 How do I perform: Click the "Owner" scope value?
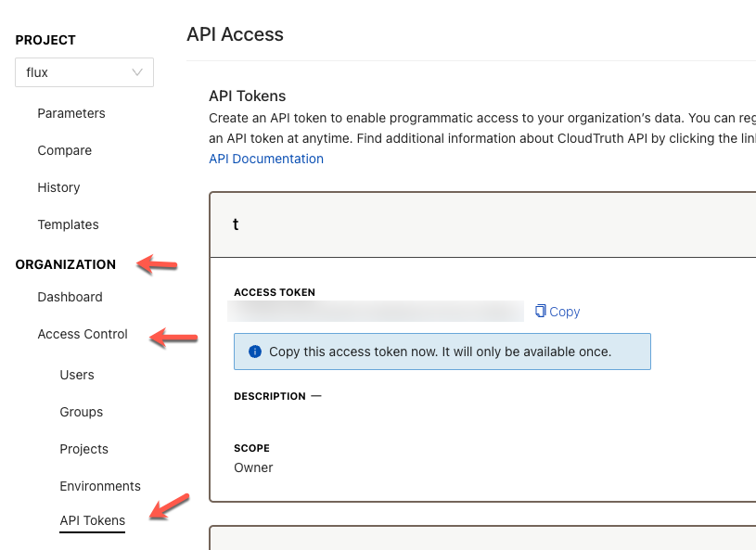point(253,468)
